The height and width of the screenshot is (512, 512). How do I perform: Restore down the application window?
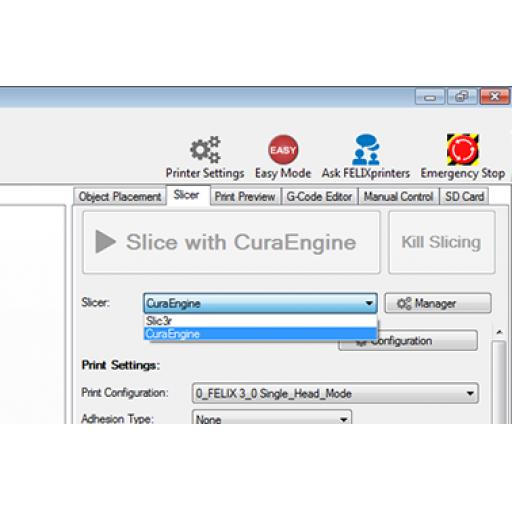click(x=462, y=97)
